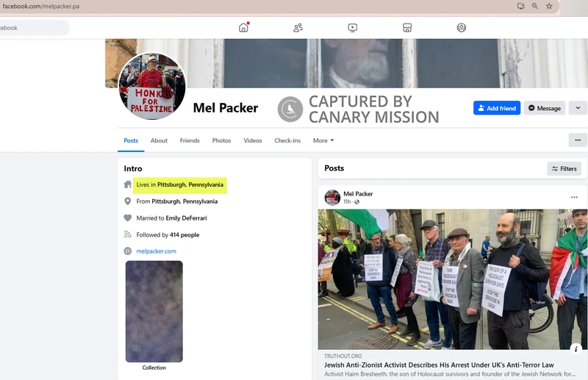
Task: Open the Honk for Palestine profile picture
Action: (152, 86)
